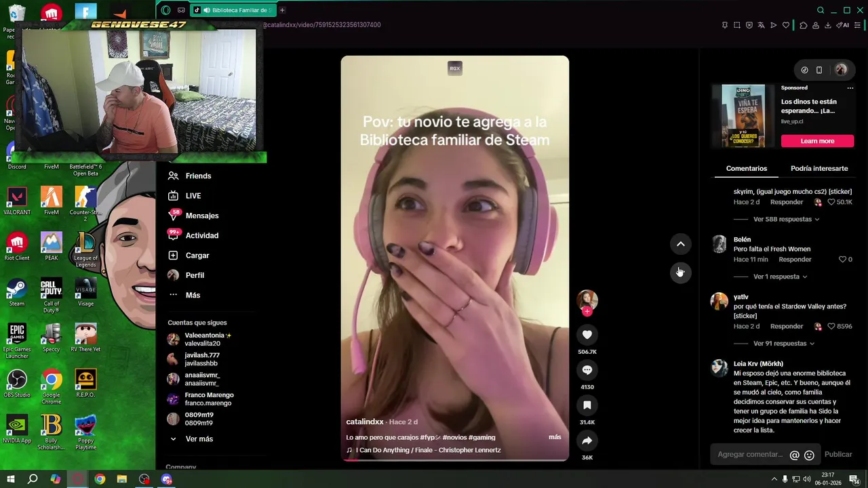Open comments via the speech bubble icon
The width and height of the screenshot is (868, 488).
click(587, 370)
